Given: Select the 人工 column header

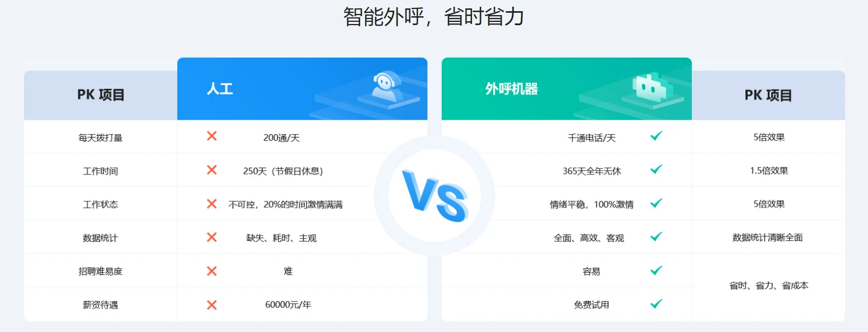Looking at the screenshot, I should pos(302,89).
